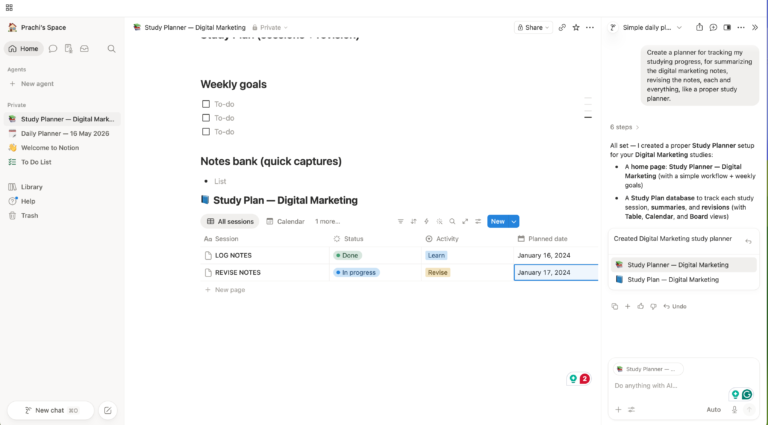768x425 pixels.
Task: Add attachment with plus in AI input
Action: tap(618, 409)
